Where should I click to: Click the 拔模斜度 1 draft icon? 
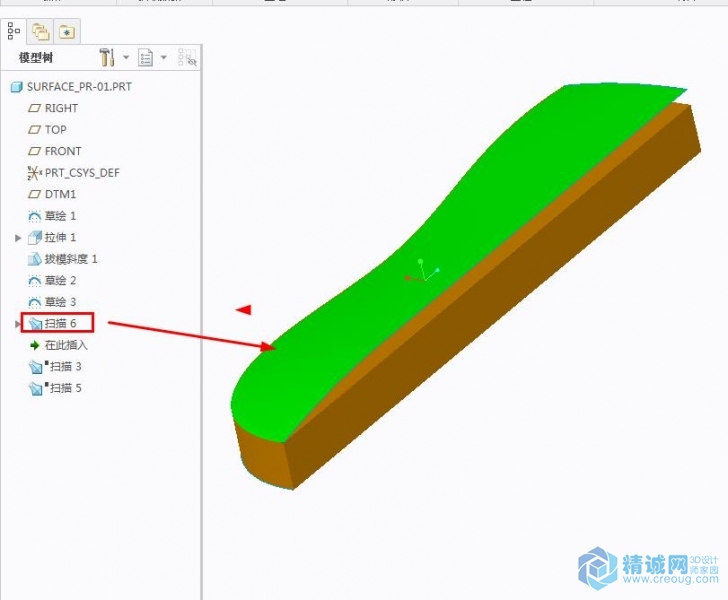35,259
